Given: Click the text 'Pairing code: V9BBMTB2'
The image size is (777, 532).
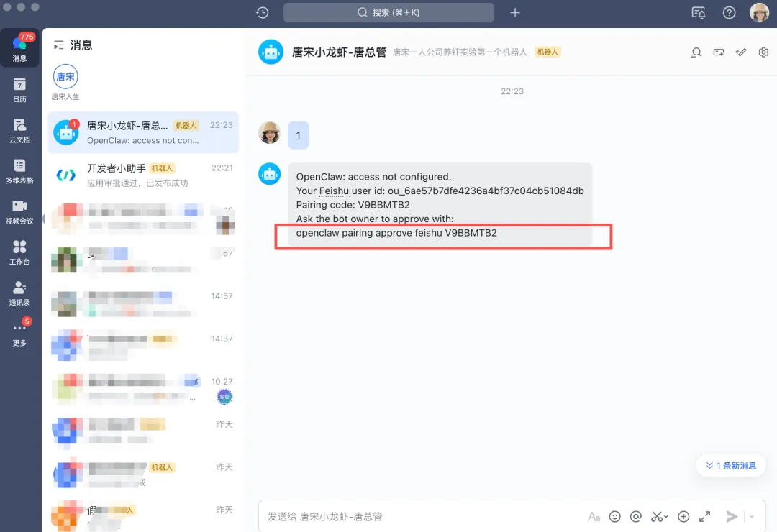Looking at the screenshot, I should (x=353, y=205).
